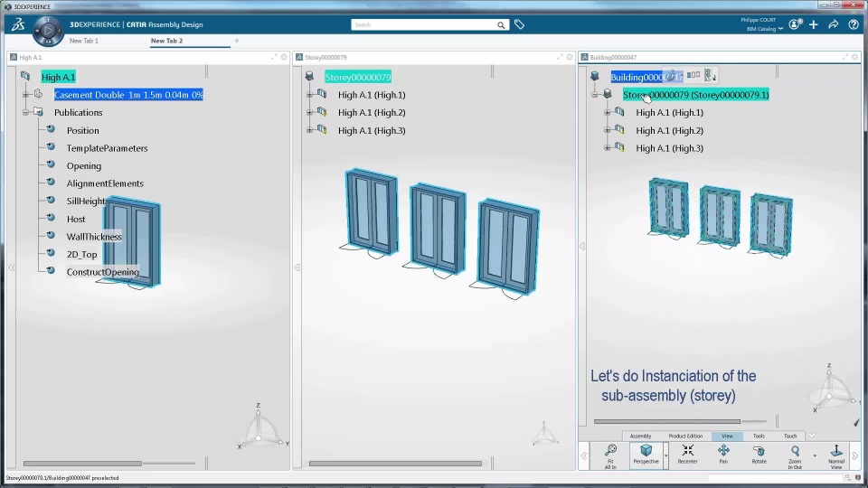Select the Perspective view tool
Viewport: 868px width, 488px height.
646,455
